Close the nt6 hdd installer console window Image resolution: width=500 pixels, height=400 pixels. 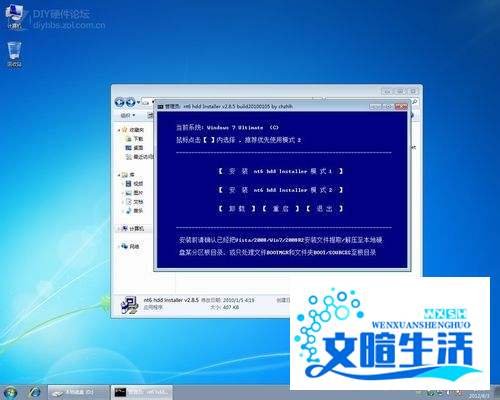tap(401, 106)
